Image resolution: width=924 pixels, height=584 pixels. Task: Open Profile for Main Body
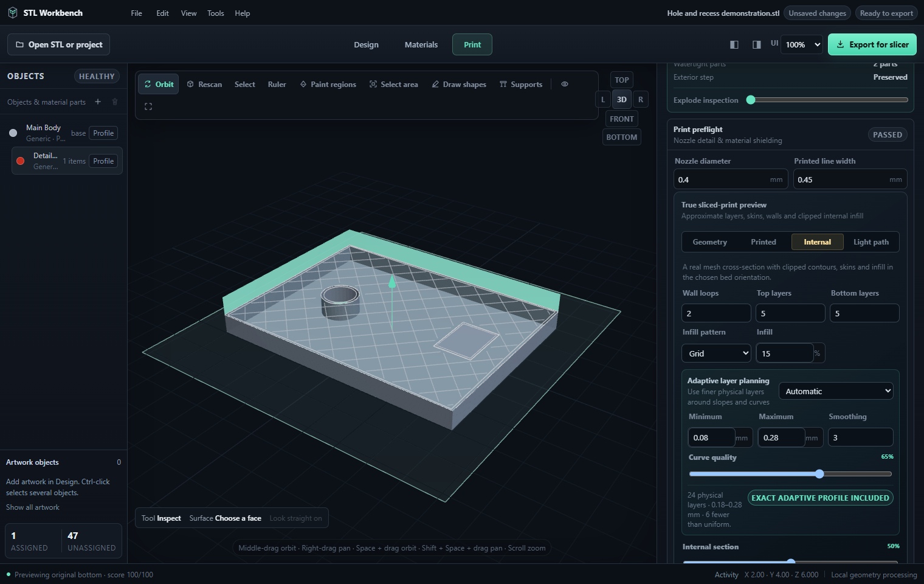click(103, 133)
